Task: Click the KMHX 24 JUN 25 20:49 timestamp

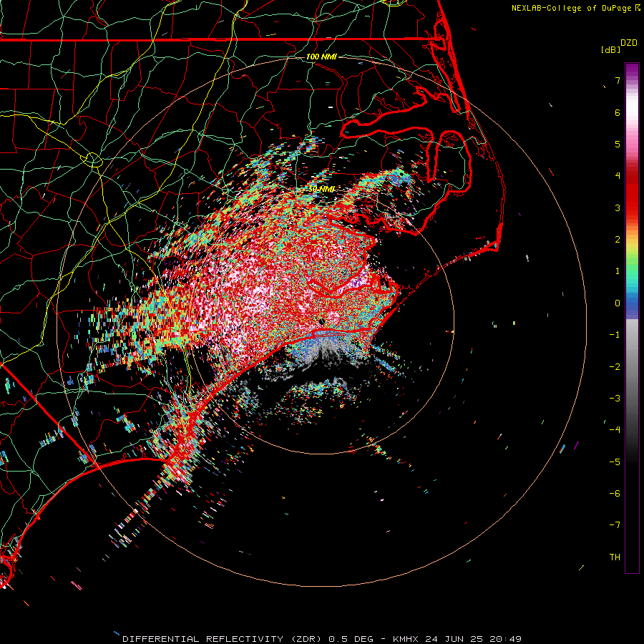Action: (457, 639)
